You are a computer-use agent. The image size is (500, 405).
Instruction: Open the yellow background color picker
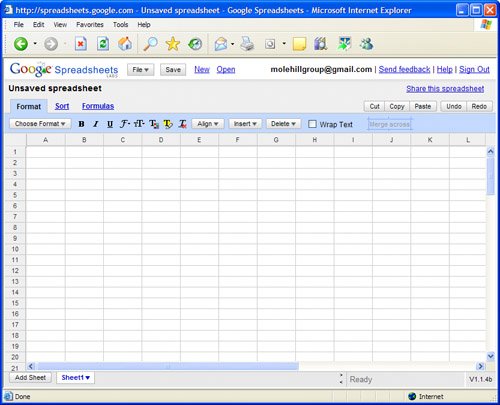coord(168,124)
